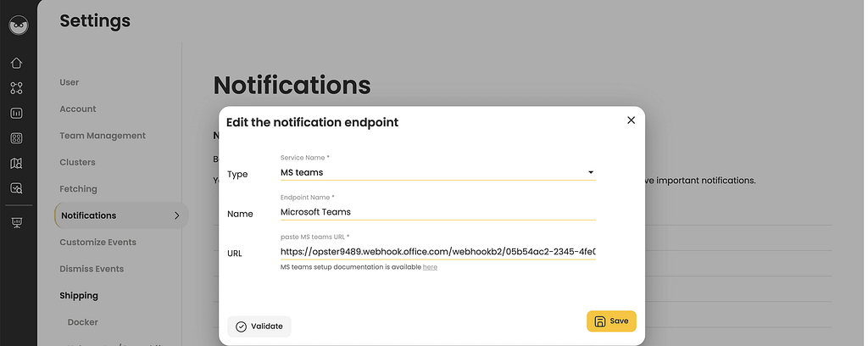Expand the Service Name dropdown arrow
This screenshot has width=868, height=346.
tap(591, 173)
